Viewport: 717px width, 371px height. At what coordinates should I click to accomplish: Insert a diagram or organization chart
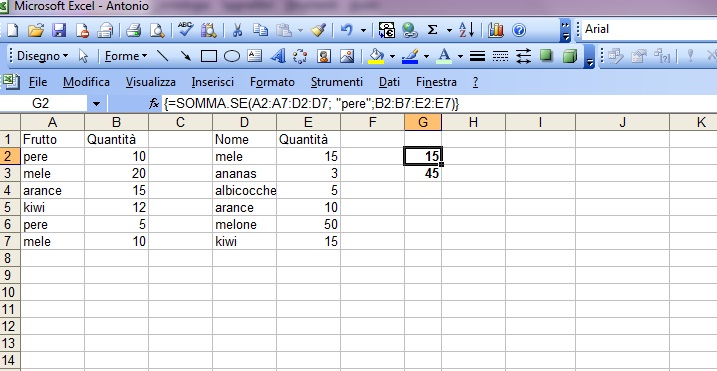[300, 56]
